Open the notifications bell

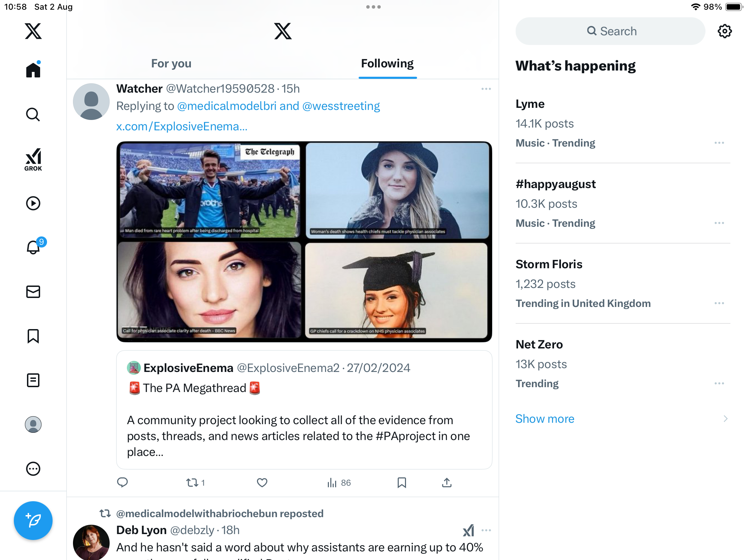pos(33,248)
